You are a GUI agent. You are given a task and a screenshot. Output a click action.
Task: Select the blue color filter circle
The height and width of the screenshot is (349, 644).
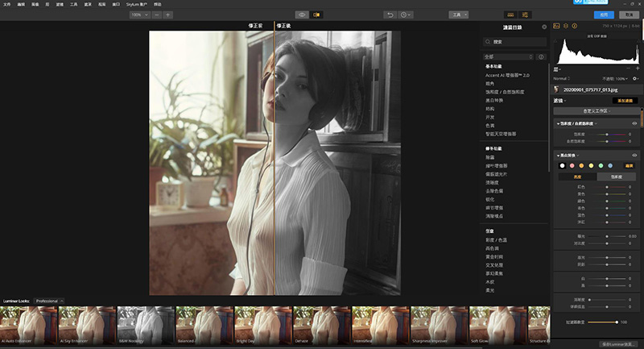(x=610, y=166)
